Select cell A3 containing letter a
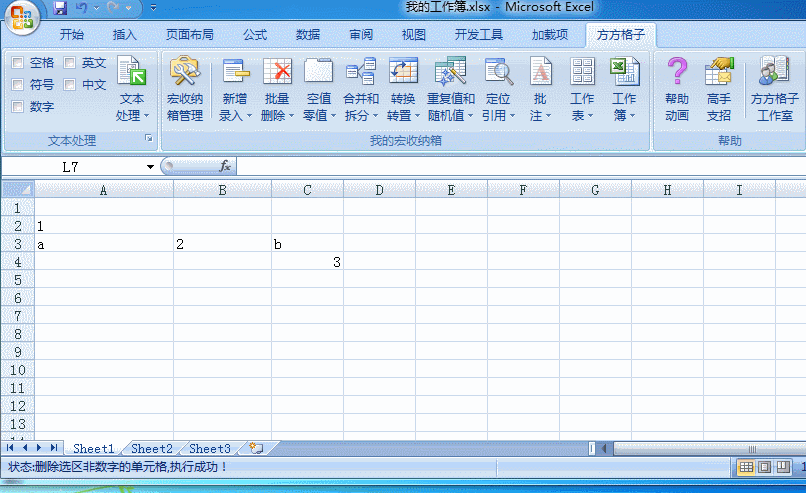 tap(104, 244)
